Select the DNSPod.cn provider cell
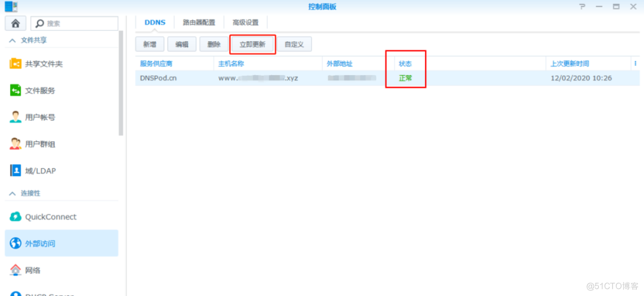The height and width of the screenshot is (296, 644). pos(159,78)
